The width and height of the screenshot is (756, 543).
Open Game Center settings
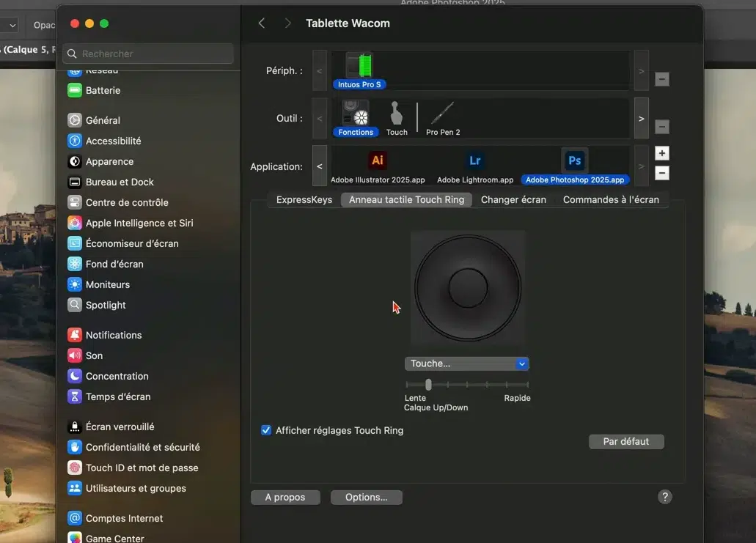click(x=106, y=538)
